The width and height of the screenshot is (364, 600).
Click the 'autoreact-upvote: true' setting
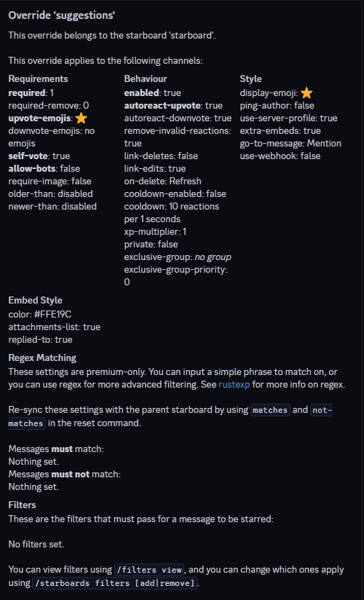point(174,106)
